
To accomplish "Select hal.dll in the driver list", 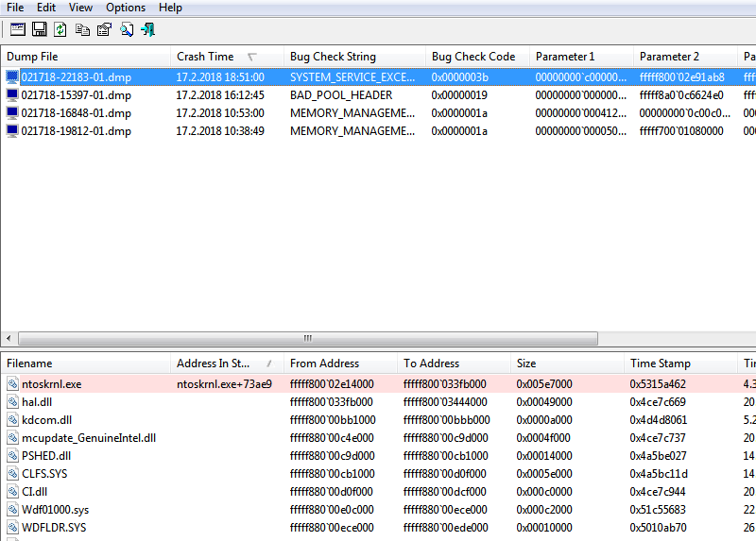I will 38,402.
